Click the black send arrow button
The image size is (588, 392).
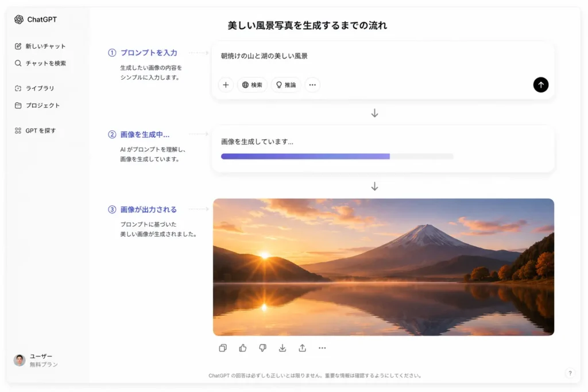(x=541, y=85)
